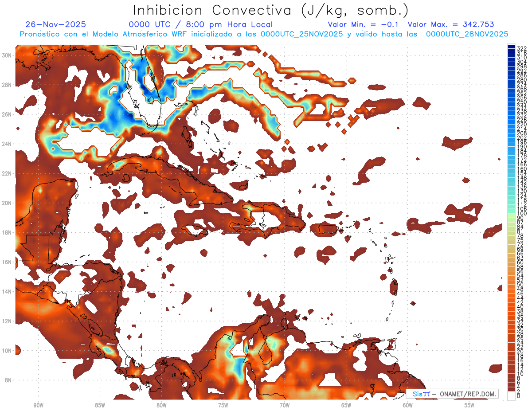532x411 pixels.
Task: Click the darkest blue swatch labeled 322
Action: [511, 47]
